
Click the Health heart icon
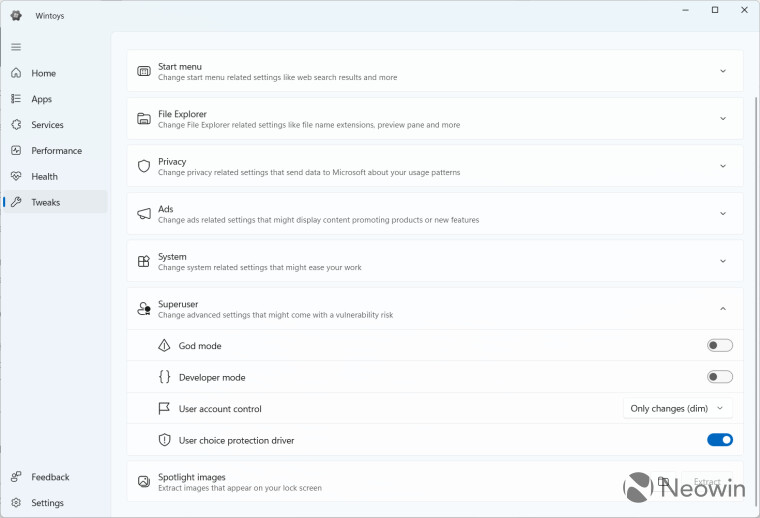coord(16,176)
